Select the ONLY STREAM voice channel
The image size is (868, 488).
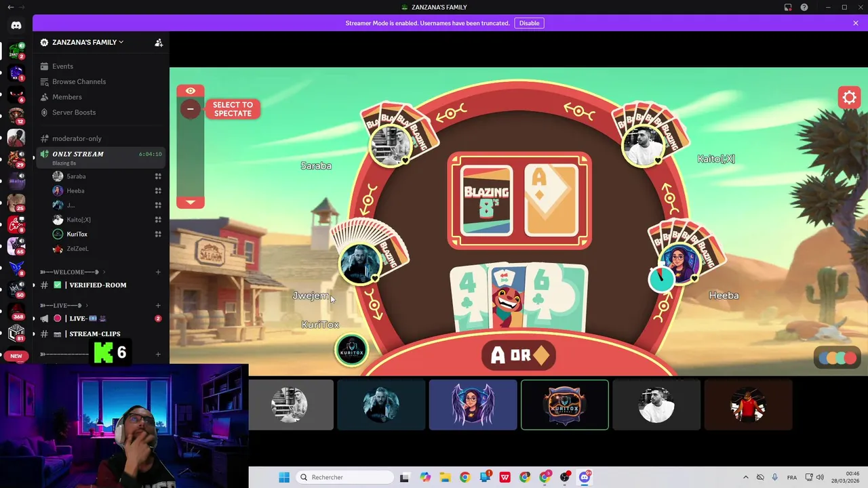(100, 157)
